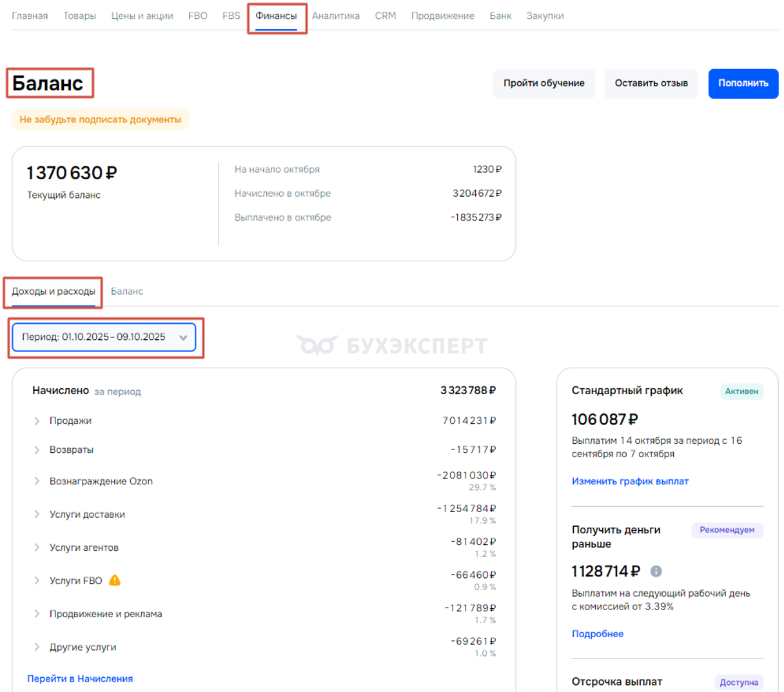Click the На начало октября value 1 230 ₽
The height and width of the screenshot is (692, 784).
pos(487,169)
